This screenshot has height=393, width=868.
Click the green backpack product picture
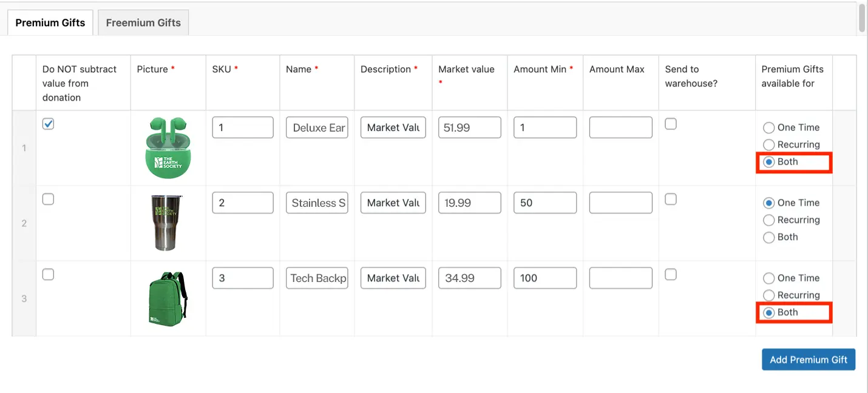tap(168, 298)
